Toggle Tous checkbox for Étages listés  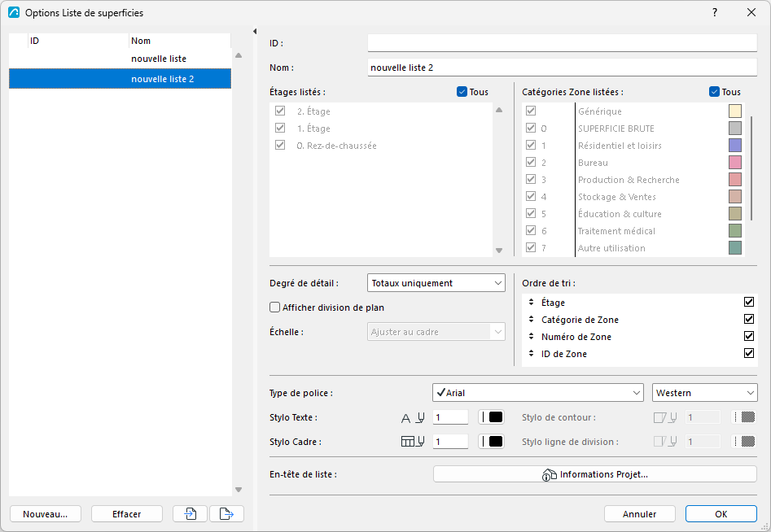[462, 92]
